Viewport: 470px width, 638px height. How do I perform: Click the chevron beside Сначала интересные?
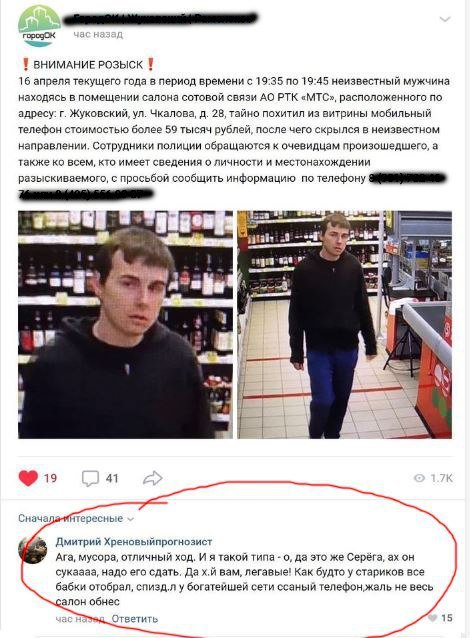130,519
